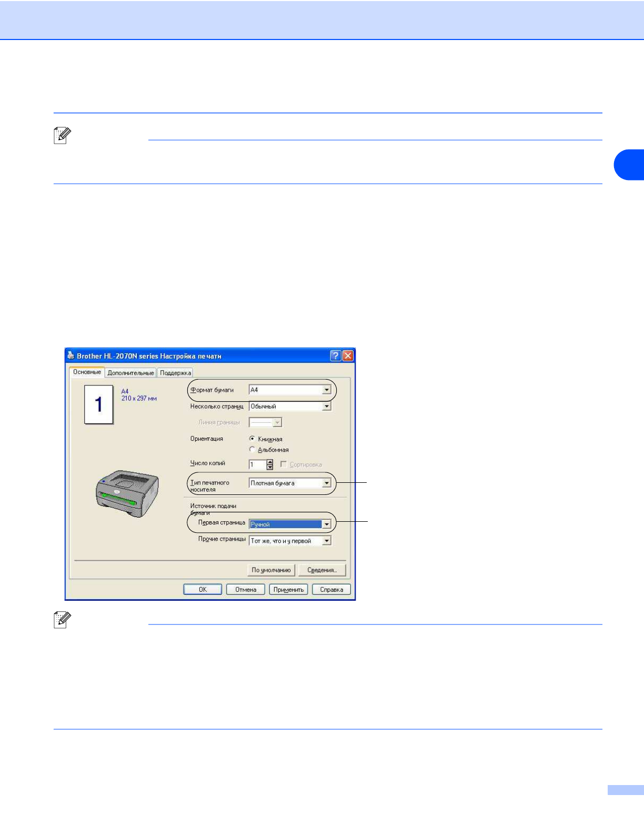This screenshot has height=834, width=644.
Task: Expand the Несколько страниц dropdown
Action: coord(326,406)
